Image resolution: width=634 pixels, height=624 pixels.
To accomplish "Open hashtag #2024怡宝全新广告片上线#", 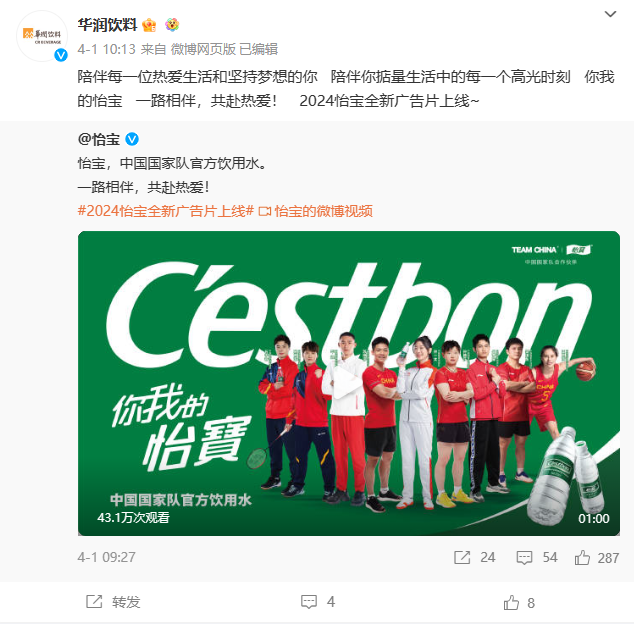I will coord(166,211).
